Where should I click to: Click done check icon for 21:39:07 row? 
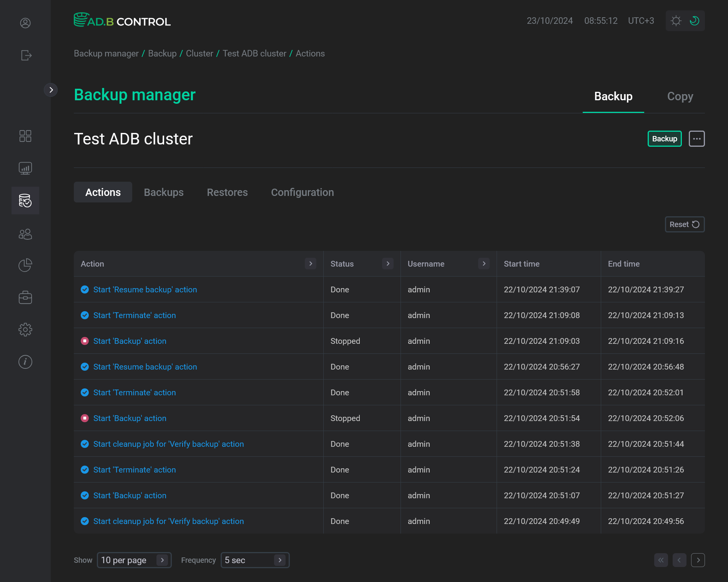coord(85,289)
